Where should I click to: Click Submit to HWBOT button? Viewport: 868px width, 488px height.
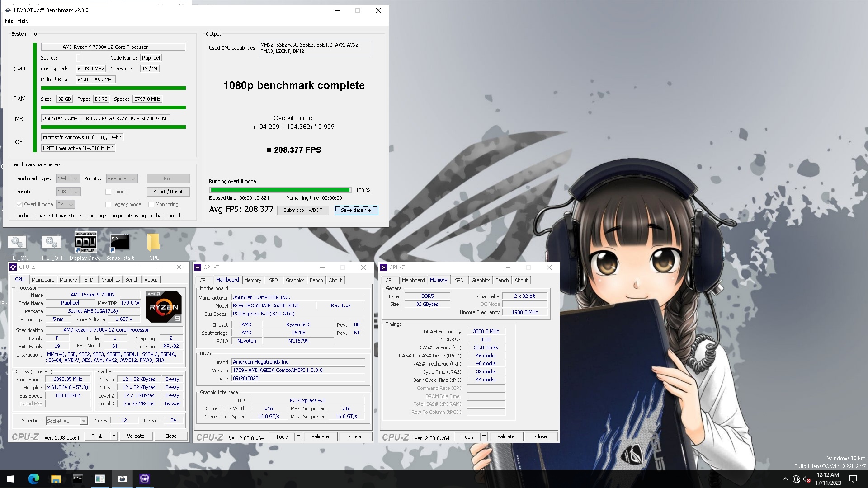tap(303, 210)
